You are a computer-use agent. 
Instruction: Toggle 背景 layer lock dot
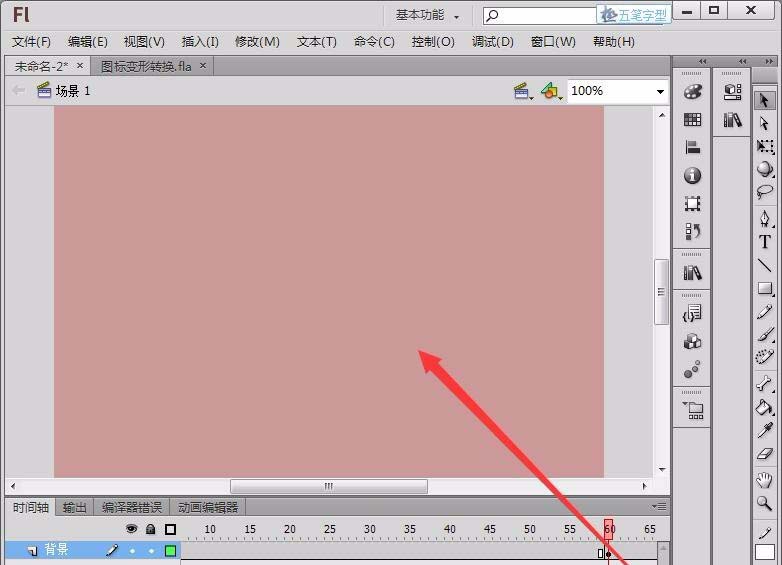point(151,551)
